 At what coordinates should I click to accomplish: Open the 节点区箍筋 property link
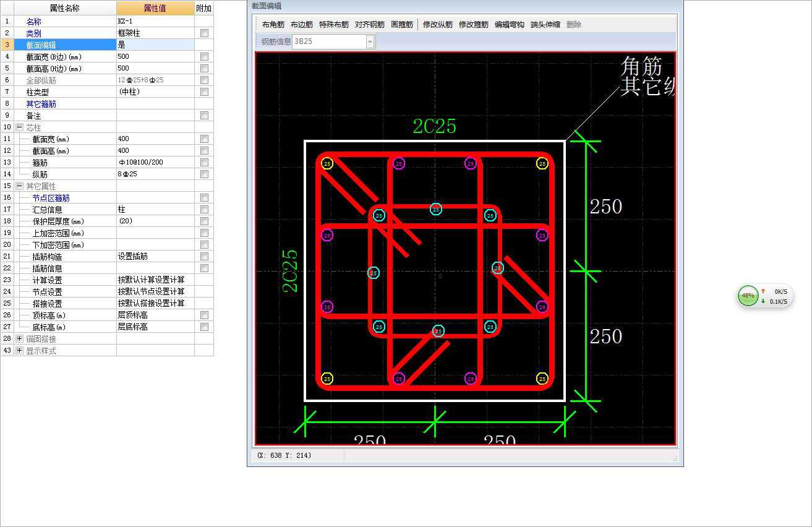(51, 198)
